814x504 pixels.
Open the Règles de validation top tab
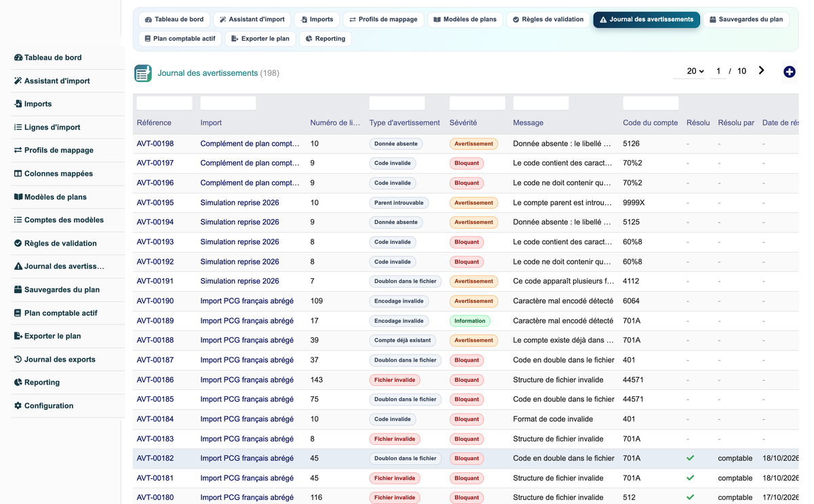pyautogui.click(x=548, y=20)
